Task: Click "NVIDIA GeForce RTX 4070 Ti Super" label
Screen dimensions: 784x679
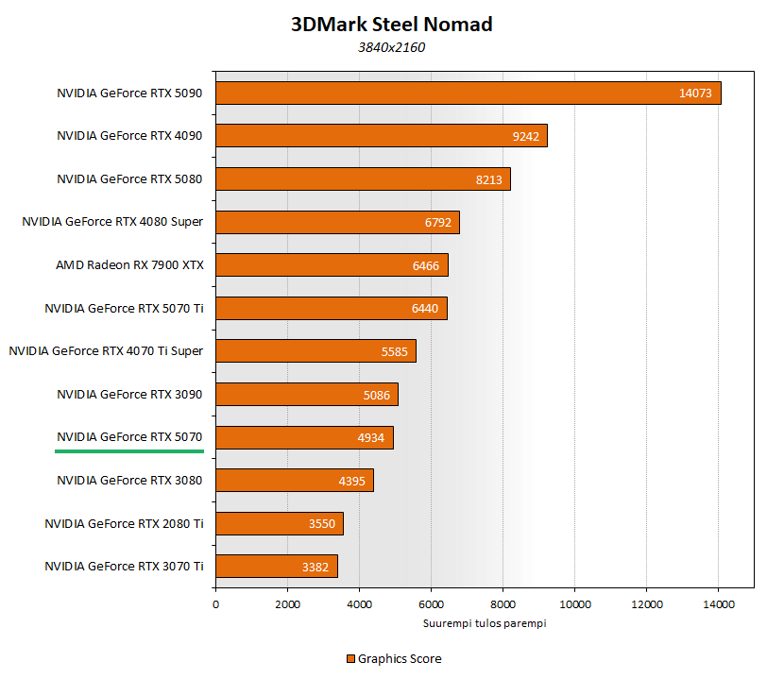Action: 106,351
